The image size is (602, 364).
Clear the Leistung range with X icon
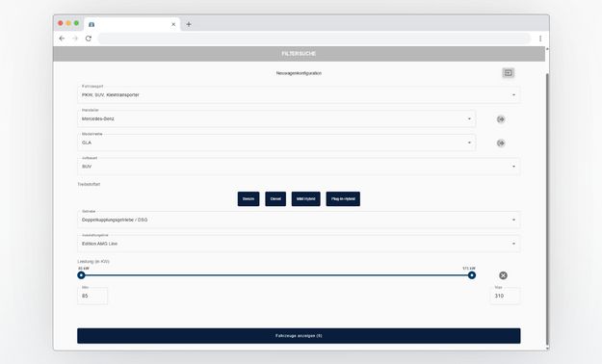pyautogui.click(x=503, y=275)
